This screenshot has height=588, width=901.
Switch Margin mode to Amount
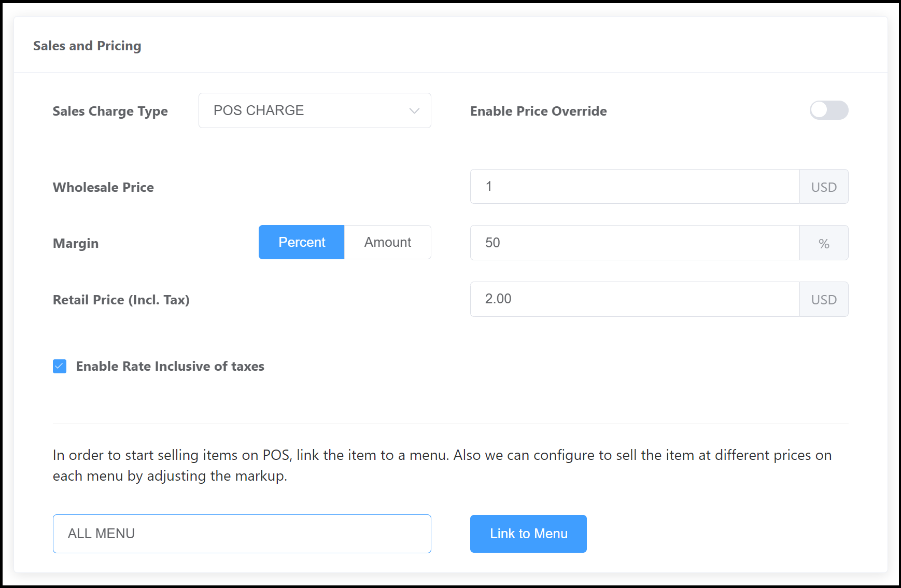click(x=387, y=242)
